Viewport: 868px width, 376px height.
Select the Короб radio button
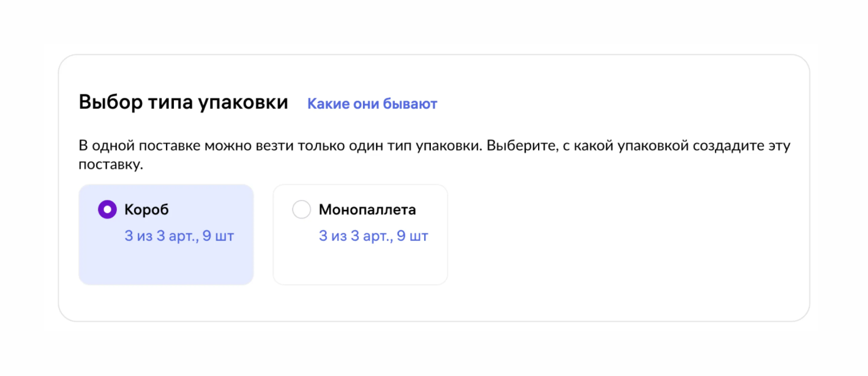point(107,210)
